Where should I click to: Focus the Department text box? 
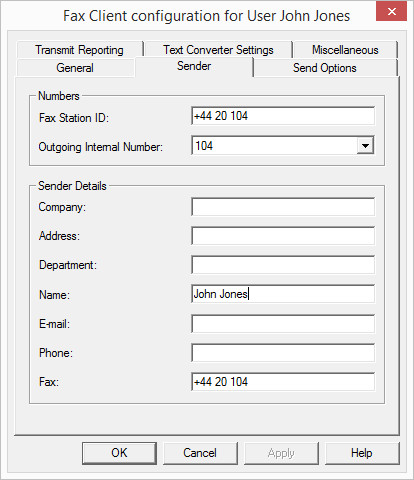pyautogui.click(x=283, y=265)
